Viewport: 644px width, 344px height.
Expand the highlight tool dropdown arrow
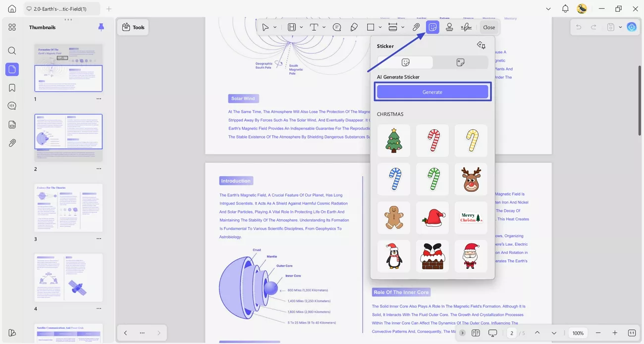301,27
